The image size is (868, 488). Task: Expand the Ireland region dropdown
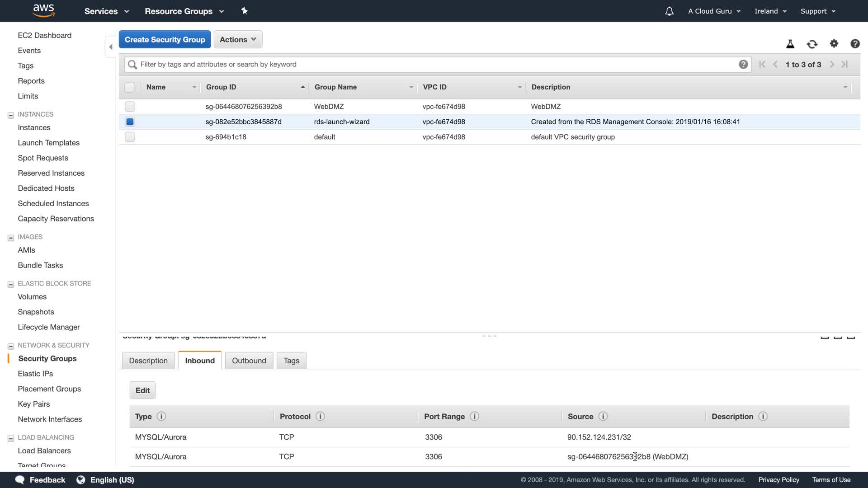point(770,11)
